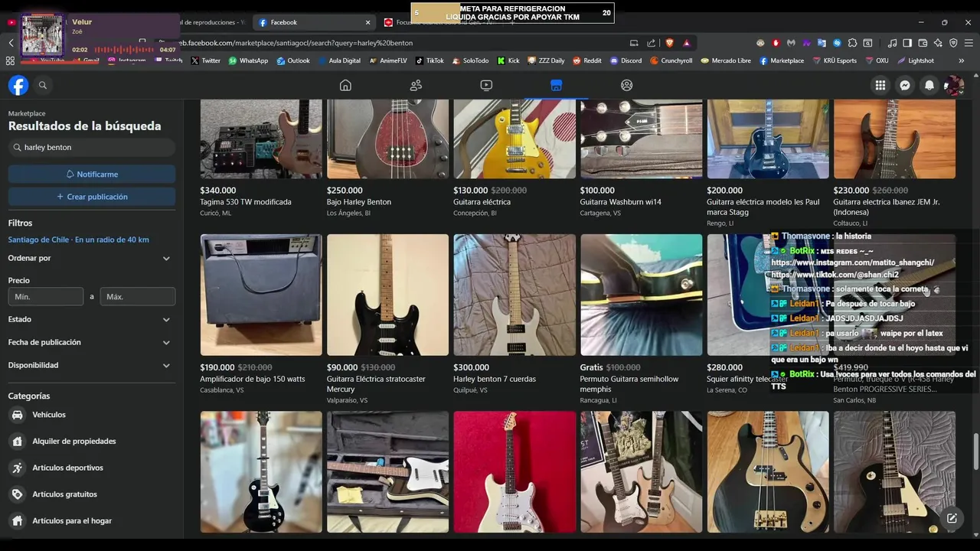Click Tagima 530 TW modificada title

point(246,202)
